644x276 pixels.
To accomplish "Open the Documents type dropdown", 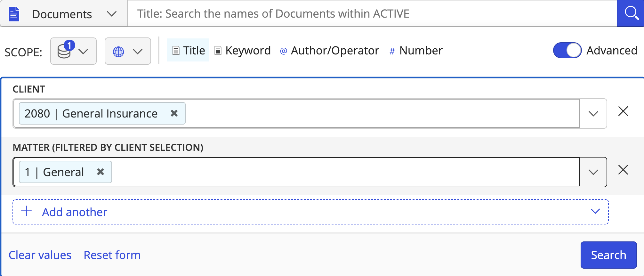I will [x=111, y=14].
